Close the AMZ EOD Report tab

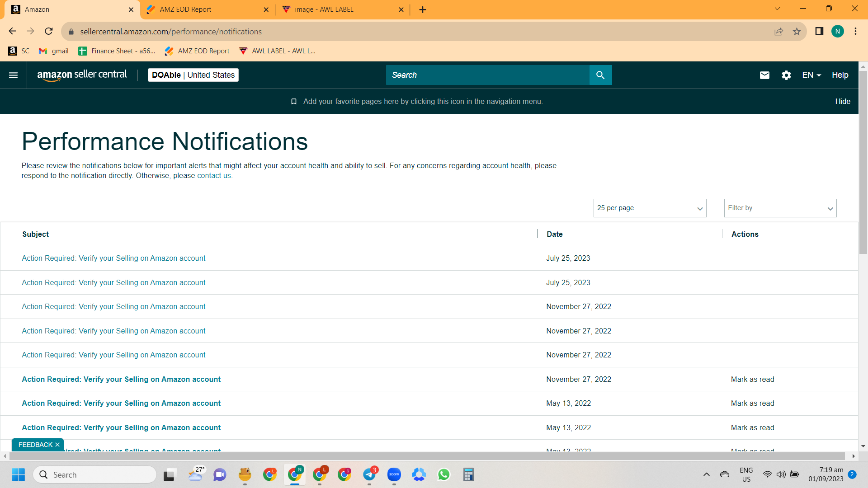point(266,9)
